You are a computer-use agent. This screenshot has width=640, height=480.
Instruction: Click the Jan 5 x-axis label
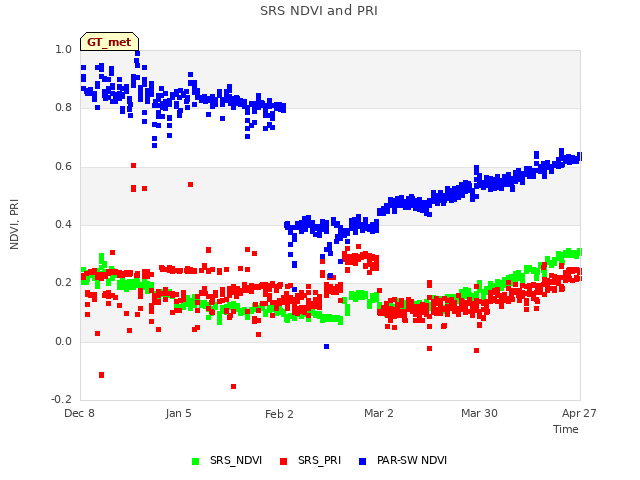click(178, 413)
